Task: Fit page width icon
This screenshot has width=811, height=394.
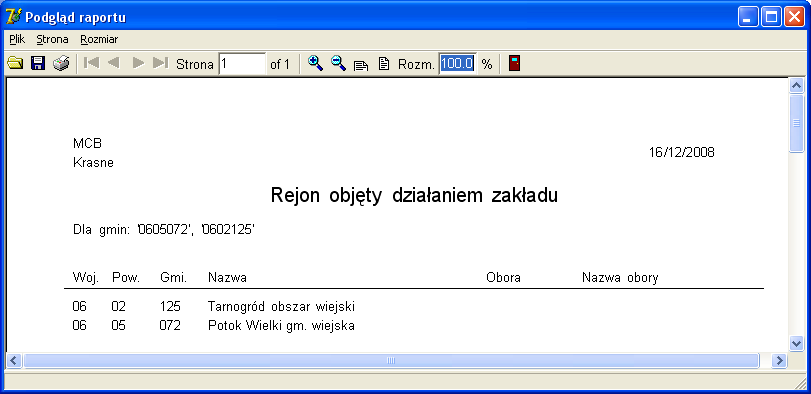Action: [x=361, y=65]
